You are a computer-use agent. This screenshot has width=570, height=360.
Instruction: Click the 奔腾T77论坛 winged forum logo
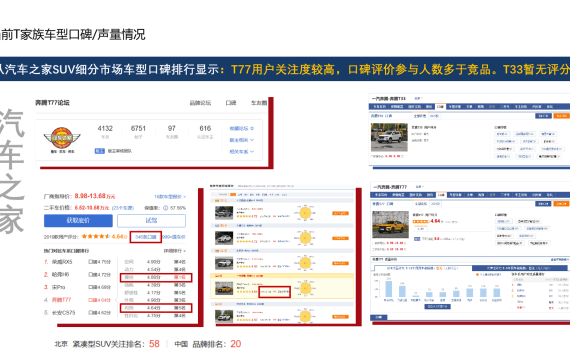tap(62, 140)
